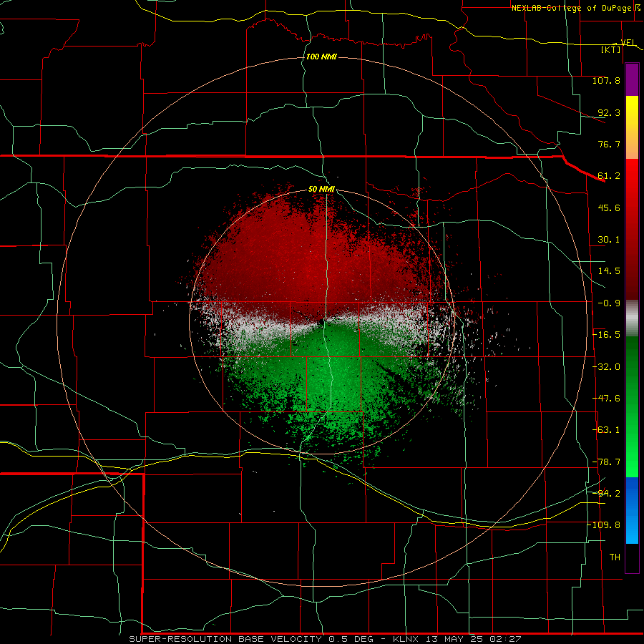Click the [KT] unit label
The height and width of the screenshot is (644, 644).
(x=611, y=49)
